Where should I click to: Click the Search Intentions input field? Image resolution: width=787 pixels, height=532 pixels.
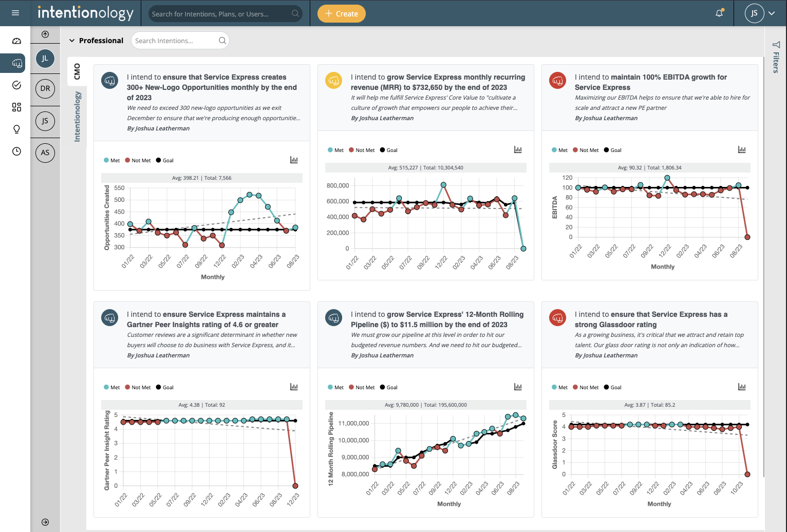(175, 41)
